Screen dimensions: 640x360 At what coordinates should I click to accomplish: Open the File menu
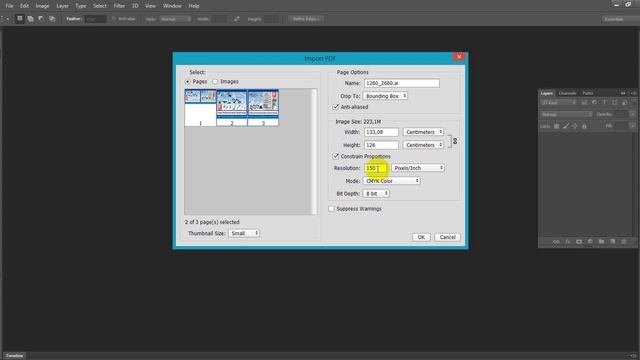[x=9, y=6]
